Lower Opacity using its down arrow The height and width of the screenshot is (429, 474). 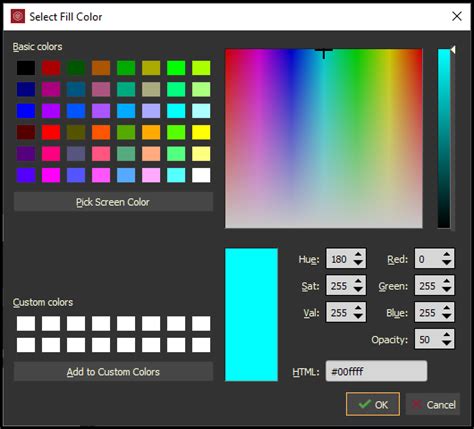(x=447, y=343)
